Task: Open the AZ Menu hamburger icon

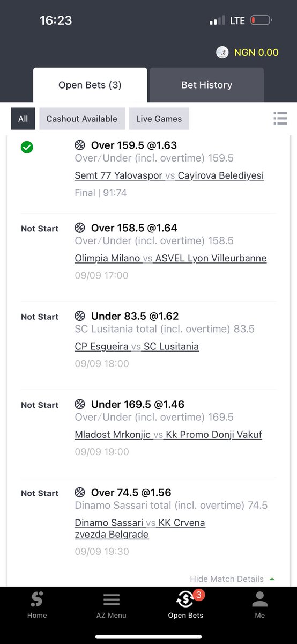Action: (x=112, y=599)
